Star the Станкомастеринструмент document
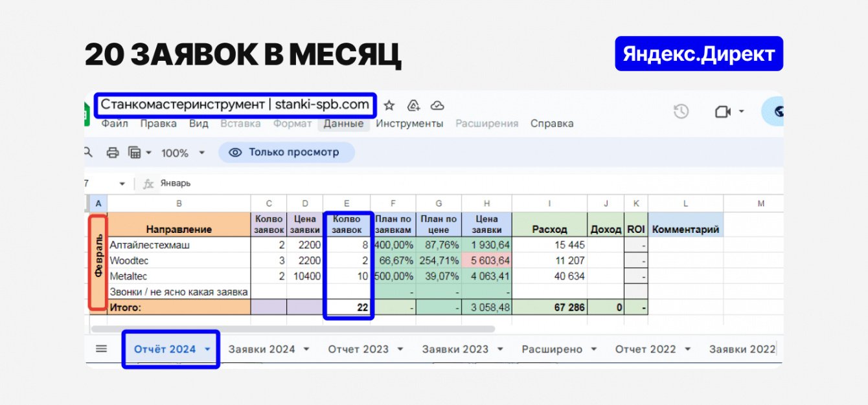 (x=389, y=105)
